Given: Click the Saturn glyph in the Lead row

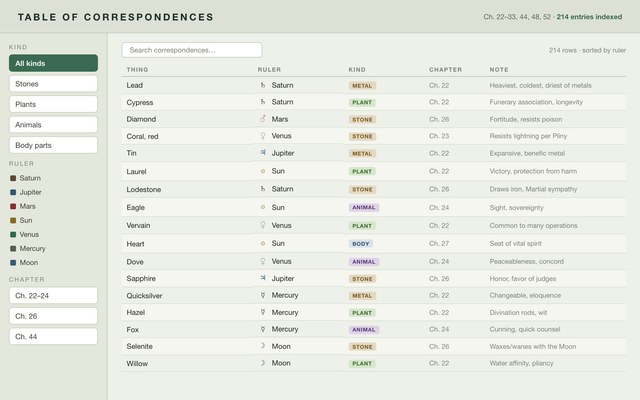Looking at the screenshot, I should coord(263,85).
